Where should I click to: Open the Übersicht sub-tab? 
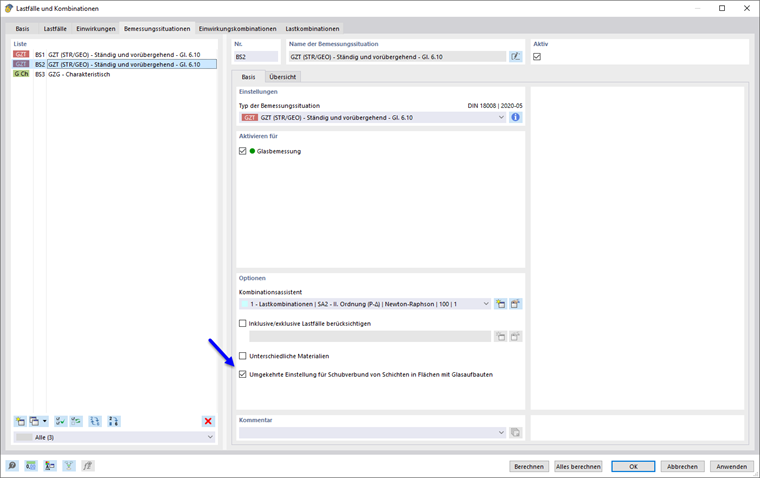[283, 77]
